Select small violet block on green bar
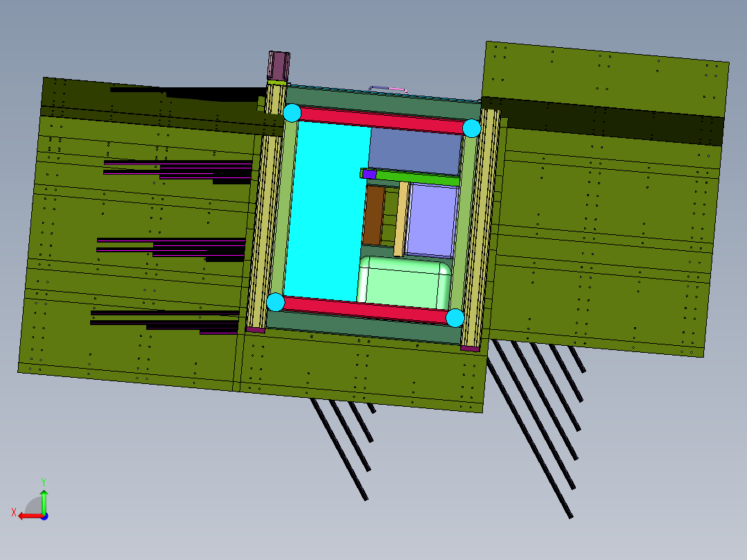Image resolution: width=747 pixels, height=560 pixels. [x=369, y=175]
